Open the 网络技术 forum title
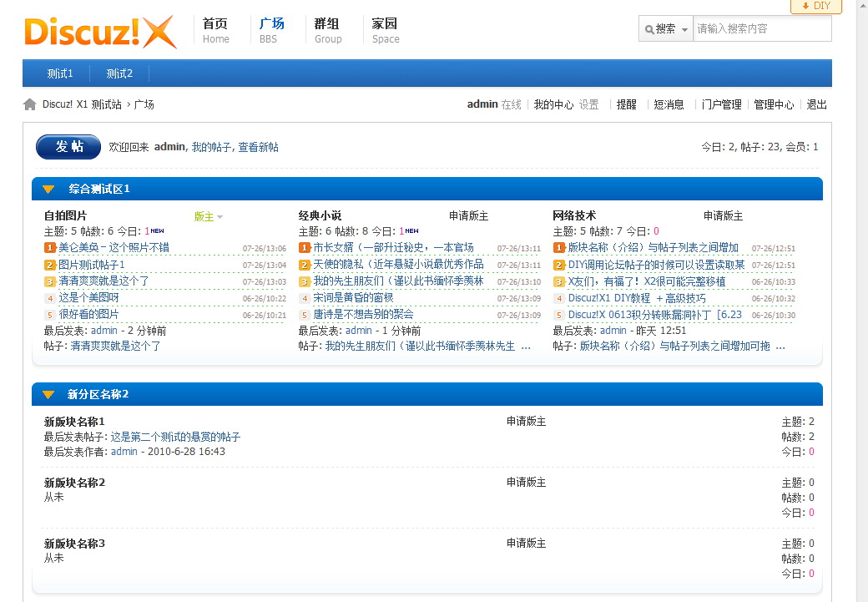Viewport: 868px width, 602px height. pos(574,215)
